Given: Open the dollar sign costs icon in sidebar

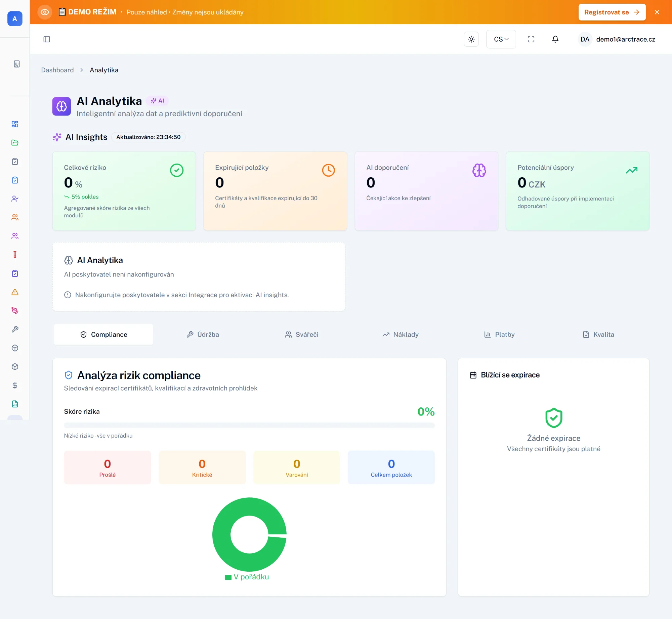Looking at the screenshot, I should [15, 385].
